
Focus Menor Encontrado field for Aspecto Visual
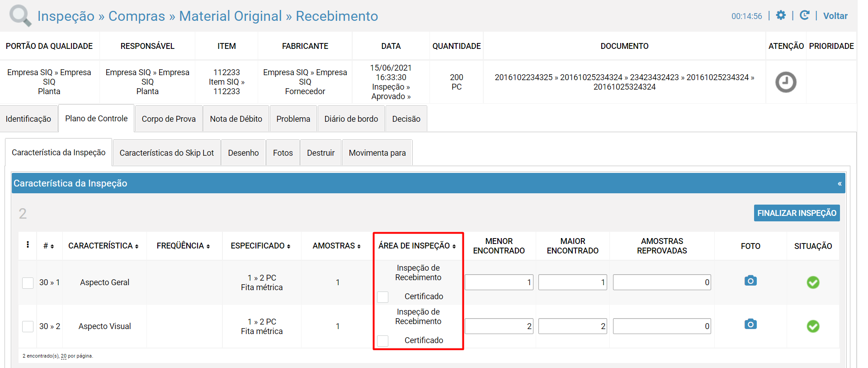pyautogui.click(x=499, y=326)
